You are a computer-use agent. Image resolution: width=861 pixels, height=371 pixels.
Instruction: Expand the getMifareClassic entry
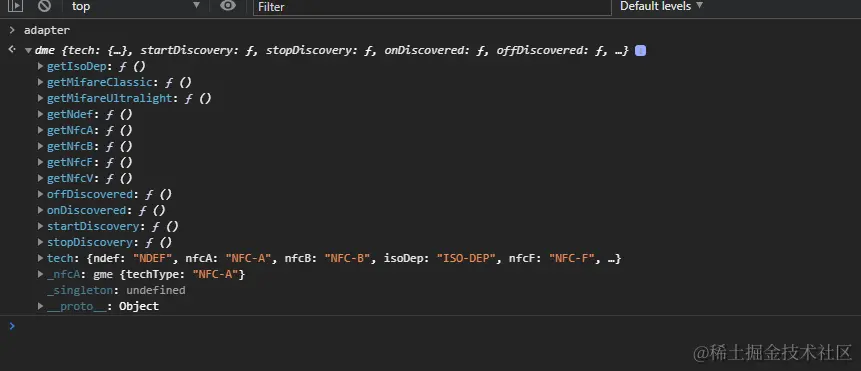[41, 82]
